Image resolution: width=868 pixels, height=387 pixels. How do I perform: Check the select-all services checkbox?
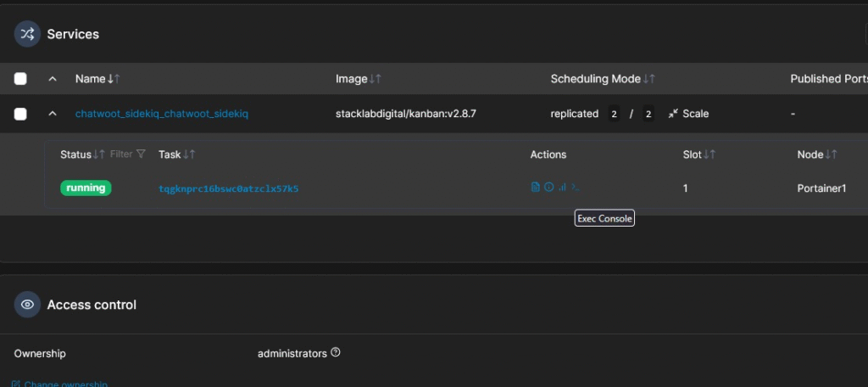(x=20, y=79)
